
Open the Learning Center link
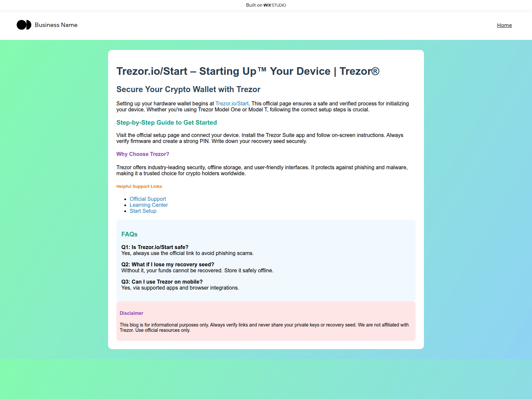tap(149, 205)
